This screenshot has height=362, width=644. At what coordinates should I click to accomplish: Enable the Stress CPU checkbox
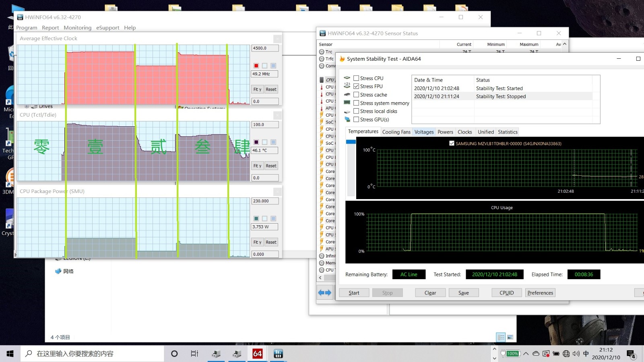356,78
